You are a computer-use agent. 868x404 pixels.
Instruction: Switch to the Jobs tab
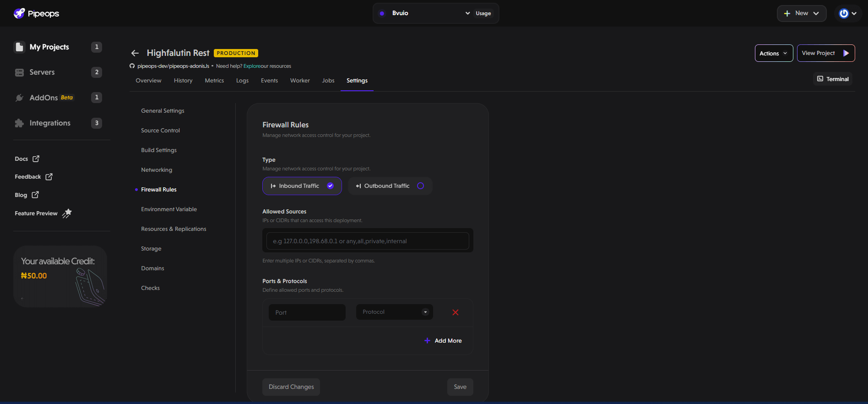click(328, 81)
